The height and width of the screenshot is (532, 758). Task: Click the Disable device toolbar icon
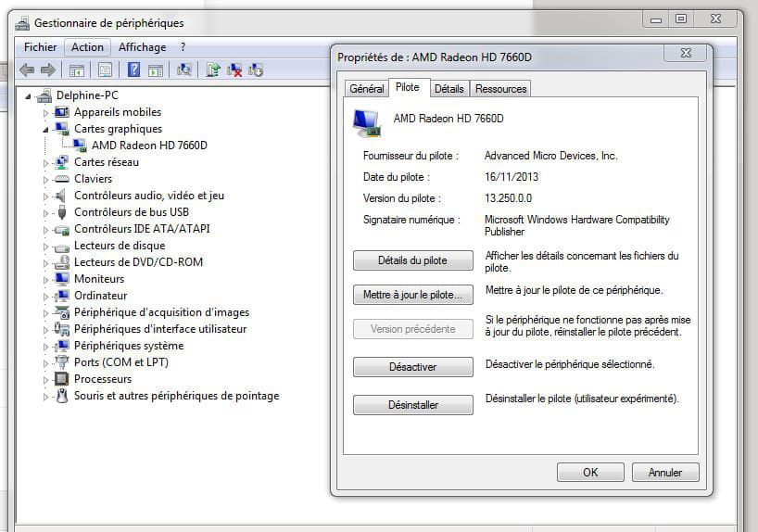click(256, 70)
